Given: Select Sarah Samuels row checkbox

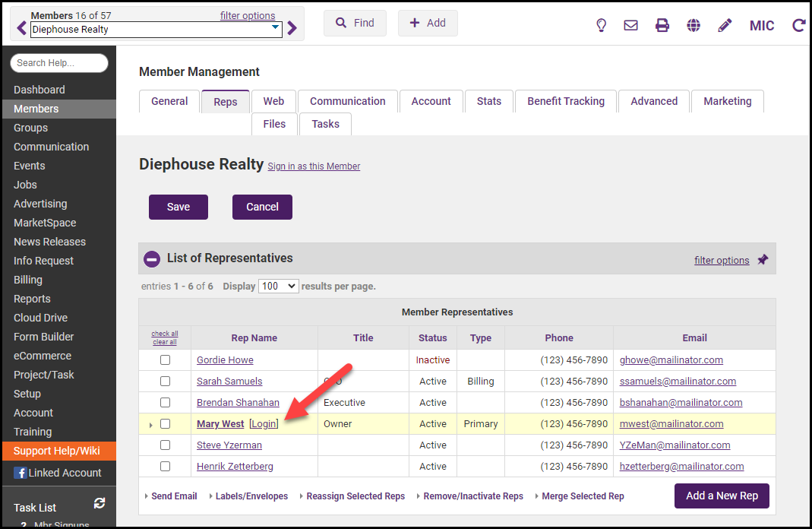Looking at the screenshot, I should (x=165, y=382).
